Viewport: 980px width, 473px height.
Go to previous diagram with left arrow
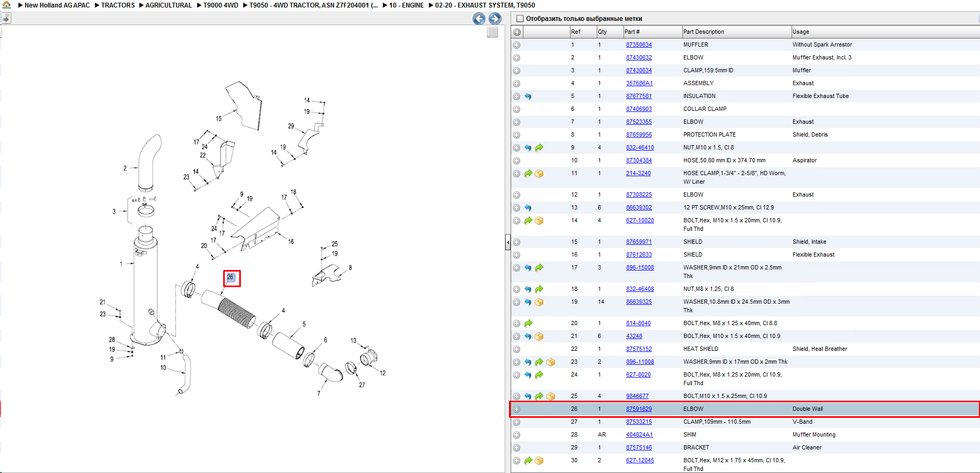479,19
